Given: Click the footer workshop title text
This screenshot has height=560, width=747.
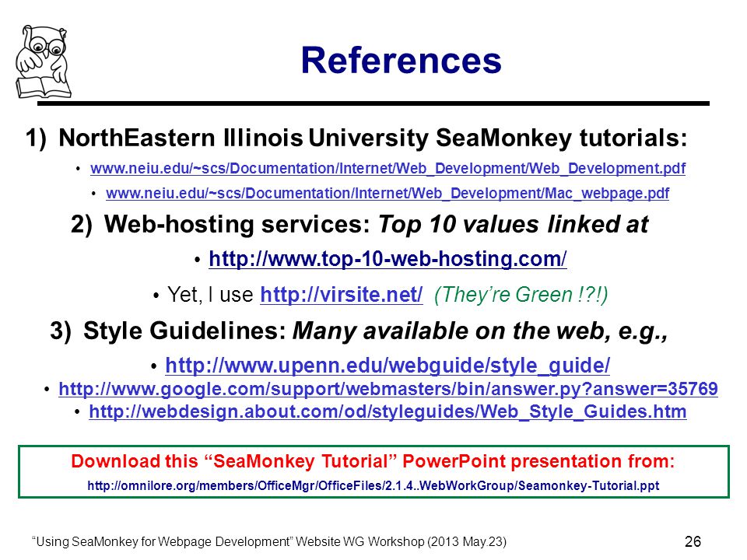Looking at the screenshot, I should coord(269,541).
